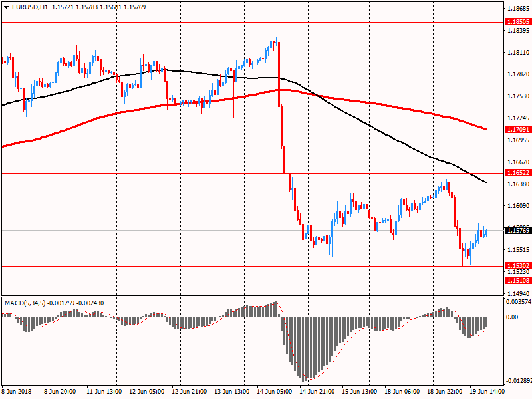Click the 12 Jun 21:00 time label

coord(189,391)
